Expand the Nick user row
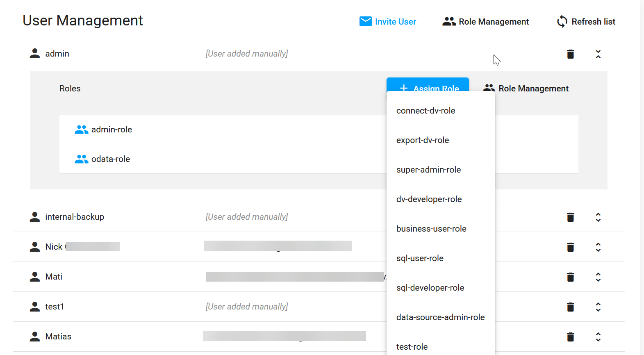The height and width of the screenshot is (355, 644). (x=598, y=247)
